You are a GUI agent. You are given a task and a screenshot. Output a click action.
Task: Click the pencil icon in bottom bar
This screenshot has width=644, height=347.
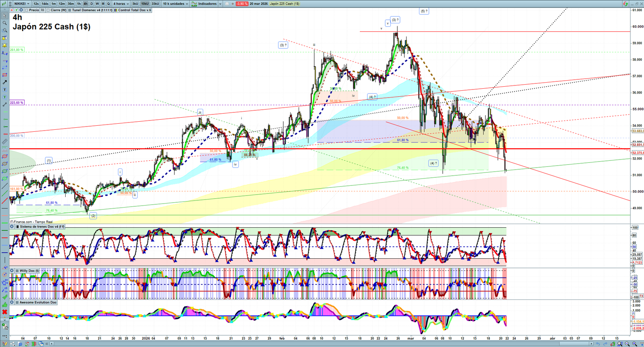[5, 344]
